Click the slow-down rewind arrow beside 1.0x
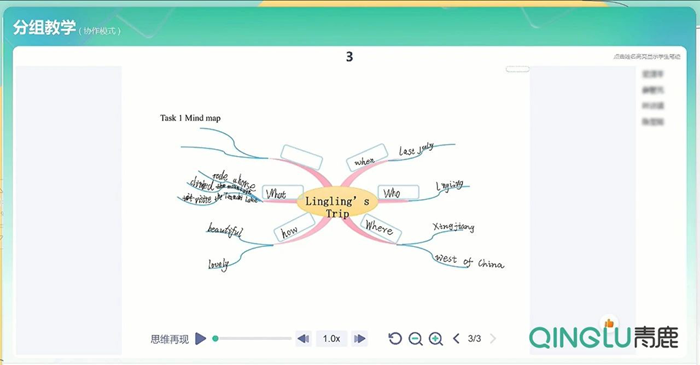Screen dimensions: 700x365 point(304,339)
